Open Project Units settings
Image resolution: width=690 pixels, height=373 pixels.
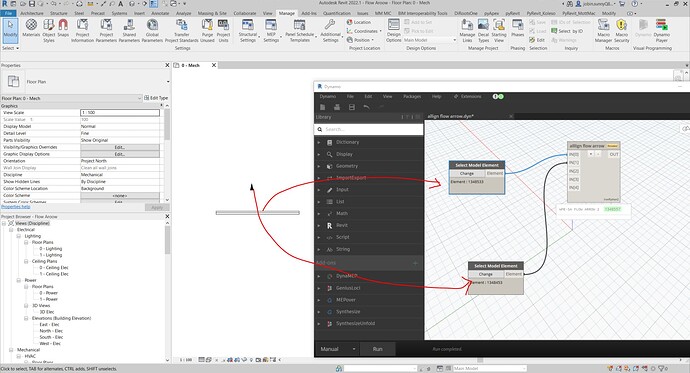[223, 30]
